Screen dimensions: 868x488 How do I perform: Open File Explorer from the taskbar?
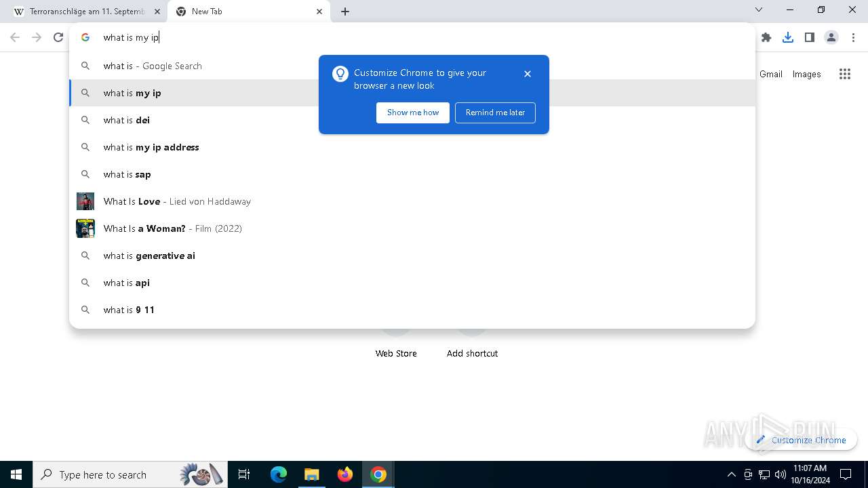coord(311,474)
